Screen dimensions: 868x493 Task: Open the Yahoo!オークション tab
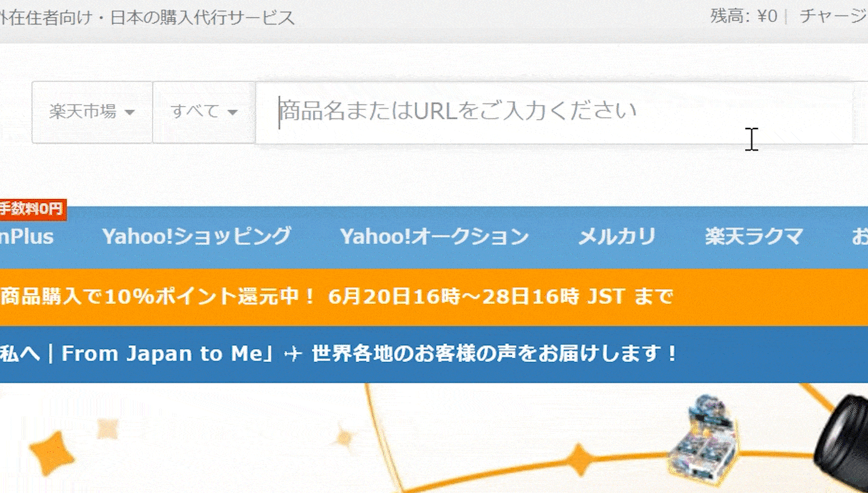(434, 237)
